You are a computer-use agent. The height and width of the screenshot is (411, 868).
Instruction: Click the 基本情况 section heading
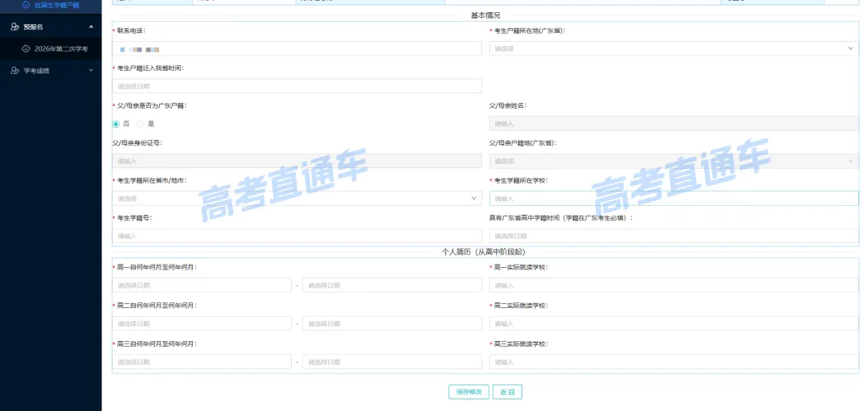tap(485, 15)
